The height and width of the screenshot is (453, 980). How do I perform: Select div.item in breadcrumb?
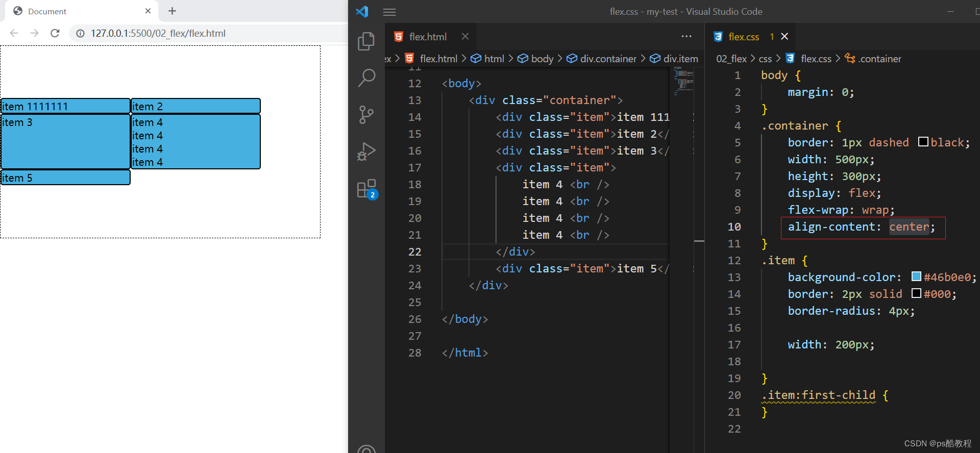(x=674, y=59)
